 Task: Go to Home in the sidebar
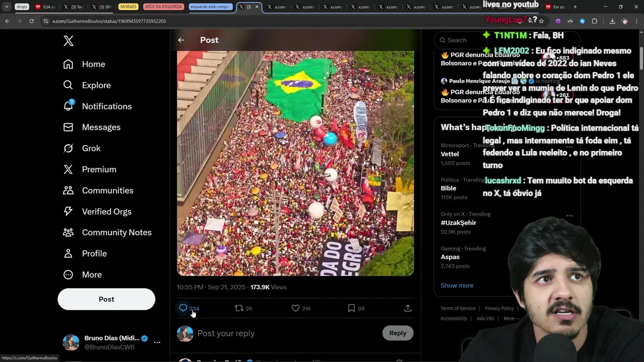coord(84,64)
